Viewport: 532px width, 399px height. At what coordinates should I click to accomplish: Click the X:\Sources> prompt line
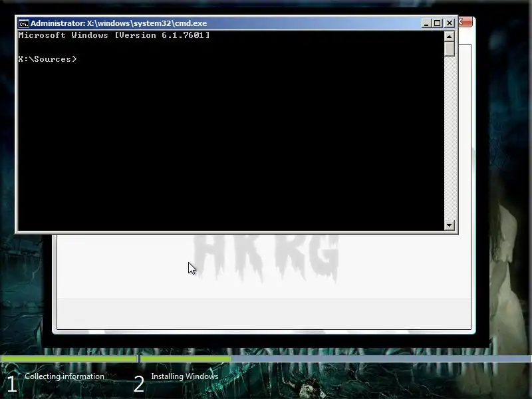pos(47,59)
